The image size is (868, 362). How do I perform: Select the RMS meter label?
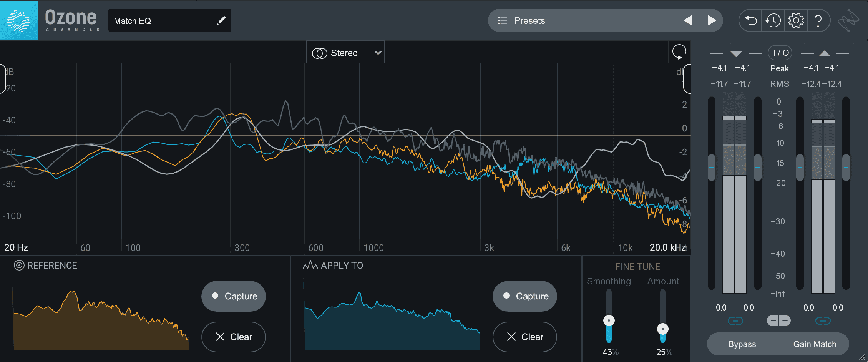pos(779,84)
